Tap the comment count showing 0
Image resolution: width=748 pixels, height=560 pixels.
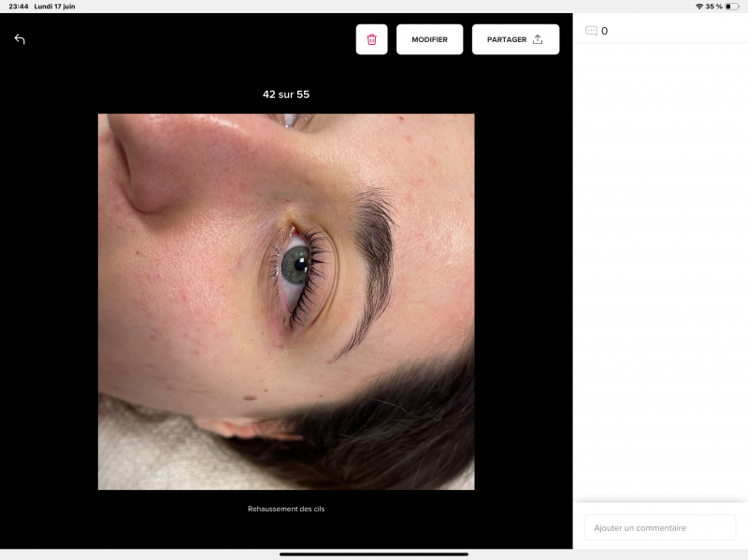pyautogui.click(x=606, y=30)
